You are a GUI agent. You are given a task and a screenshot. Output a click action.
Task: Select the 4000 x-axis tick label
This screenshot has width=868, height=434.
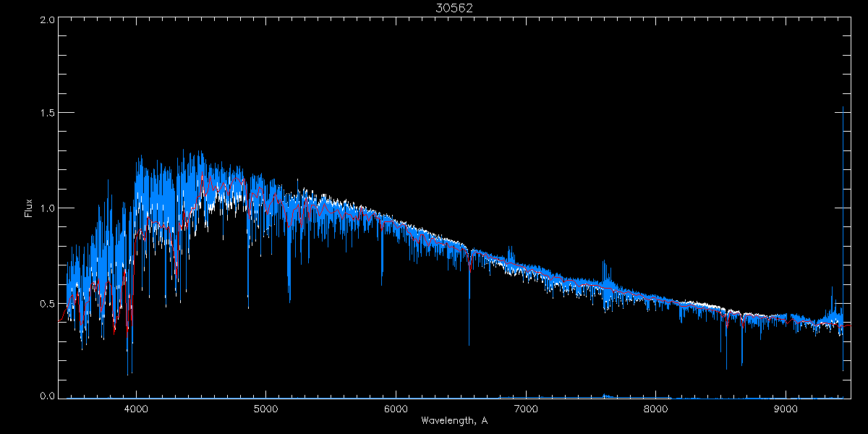click(136, 409)
